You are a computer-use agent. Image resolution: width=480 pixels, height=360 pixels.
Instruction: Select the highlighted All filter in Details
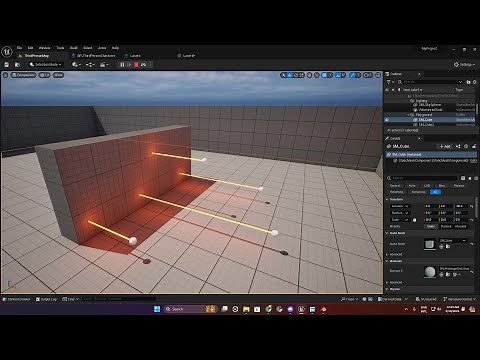pyautogui.click(x=435, y=192)
